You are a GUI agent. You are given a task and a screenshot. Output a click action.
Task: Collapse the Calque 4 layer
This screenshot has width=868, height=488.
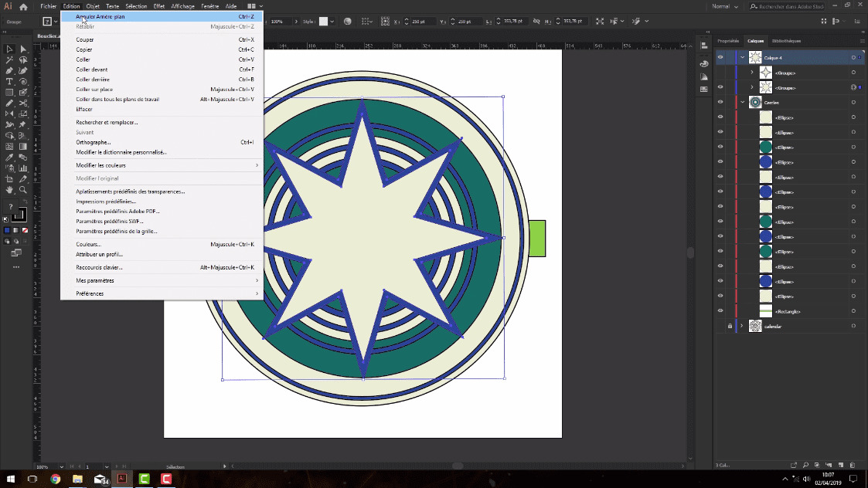[x=742, y=56]
